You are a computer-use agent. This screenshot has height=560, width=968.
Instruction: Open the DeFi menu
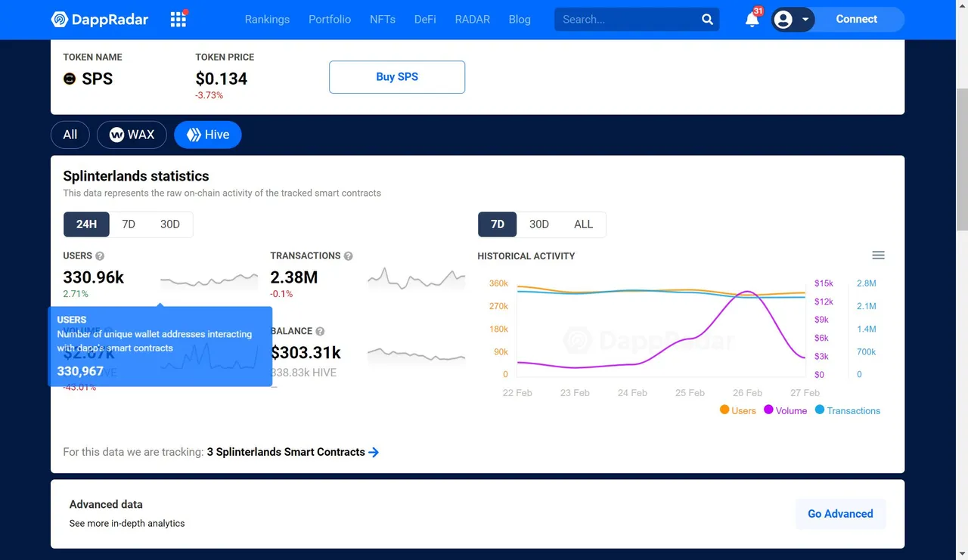[425, 20]
